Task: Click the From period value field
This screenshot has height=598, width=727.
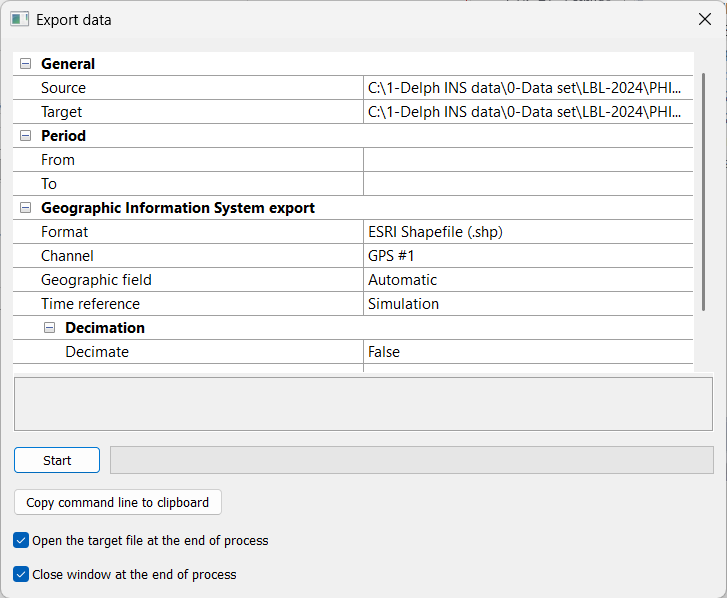Action: click(528, 160)
